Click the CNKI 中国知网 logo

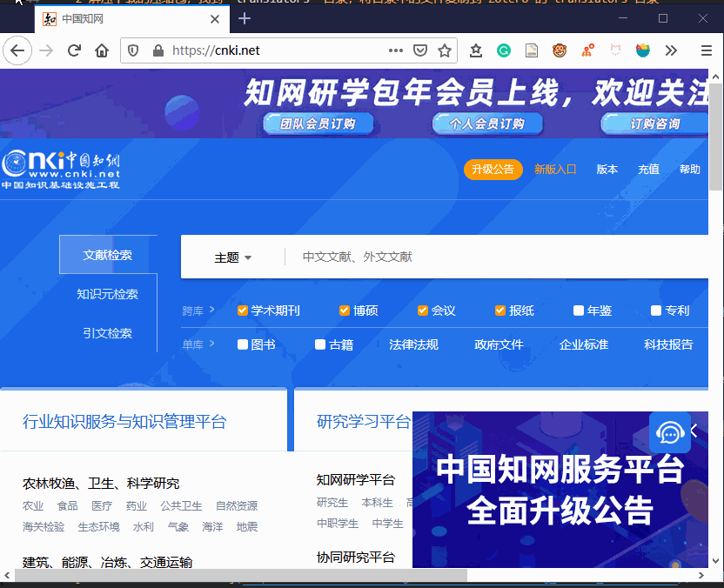(x=61, y=170)
